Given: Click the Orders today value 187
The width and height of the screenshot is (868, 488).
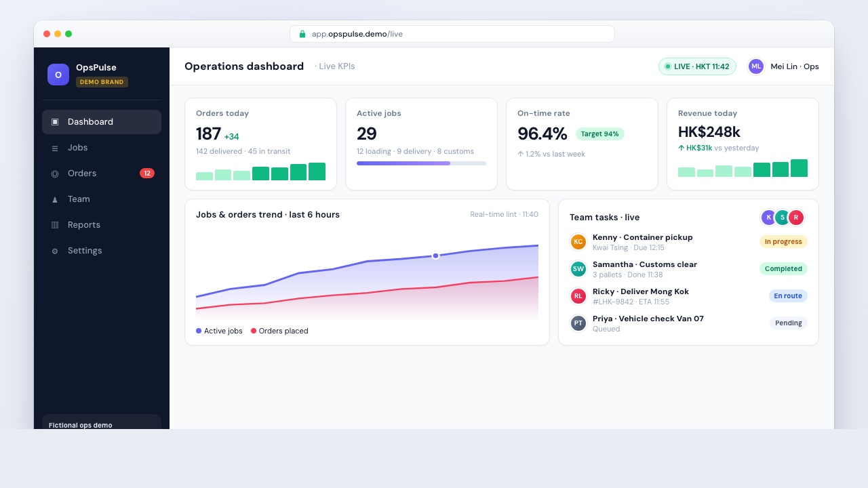Looking at the screenshot, I should [208, 134].
